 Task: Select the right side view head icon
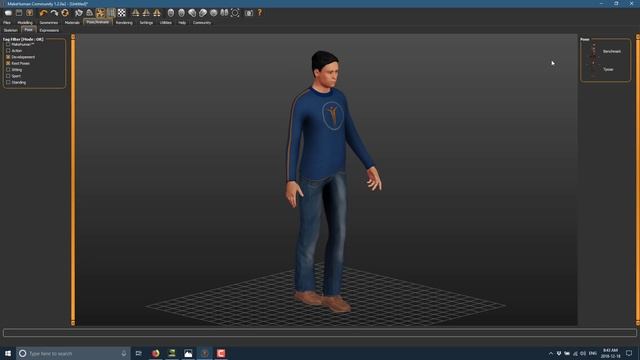[x=203, y=13]
